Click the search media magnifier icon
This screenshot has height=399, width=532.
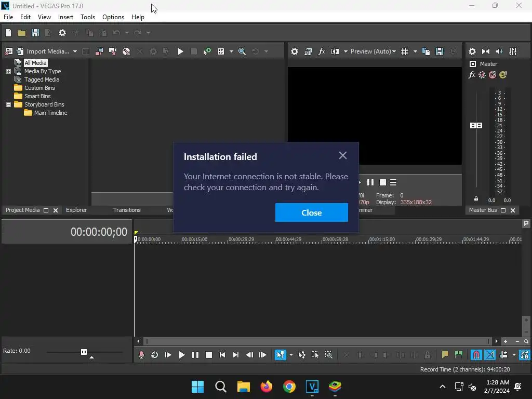coord(242,51)
